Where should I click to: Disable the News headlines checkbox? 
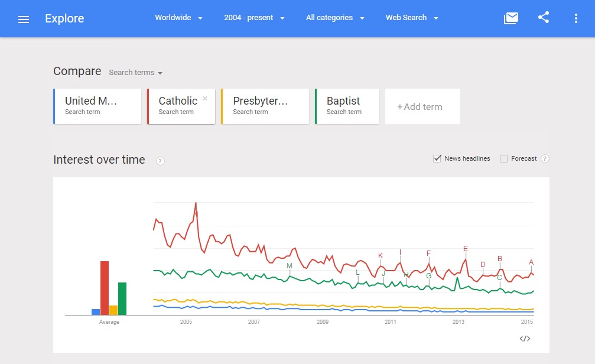coord(438,158)
